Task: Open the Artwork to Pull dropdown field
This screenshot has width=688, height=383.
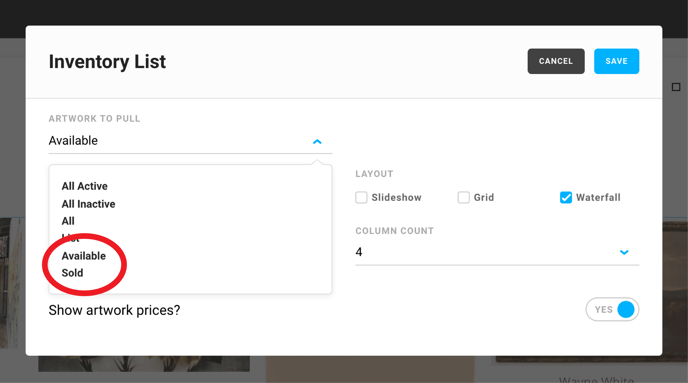Action: coord(190,141)
